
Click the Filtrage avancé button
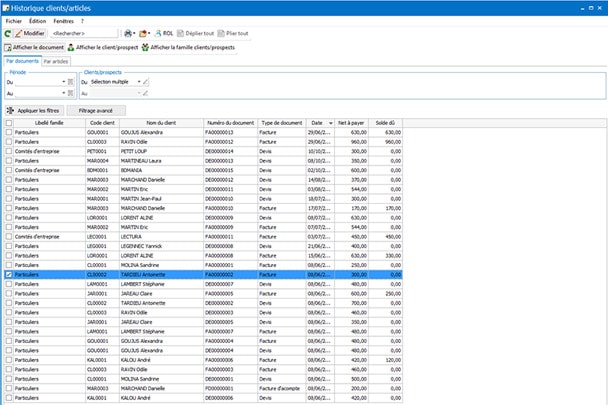(x=96, y=111)
